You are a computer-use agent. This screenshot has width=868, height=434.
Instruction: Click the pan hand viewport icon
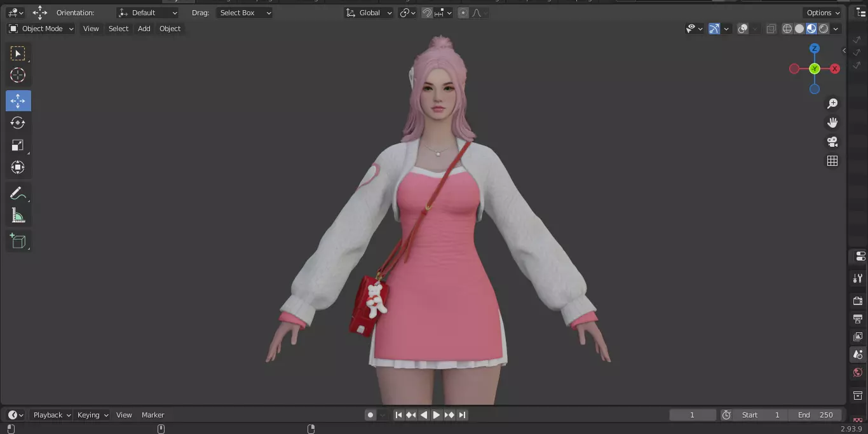coord(832,123)
